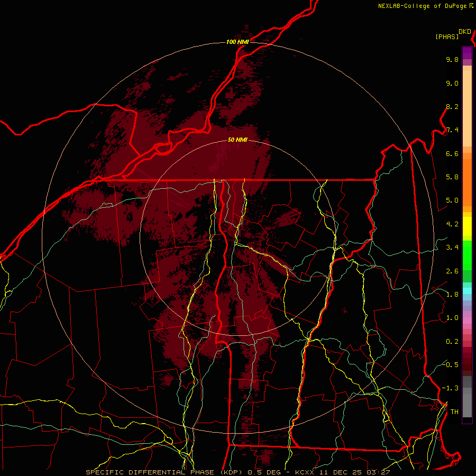Pick the pink band of the color scale
This screenshot has height=476, width=476.
[x=467, y=321]
